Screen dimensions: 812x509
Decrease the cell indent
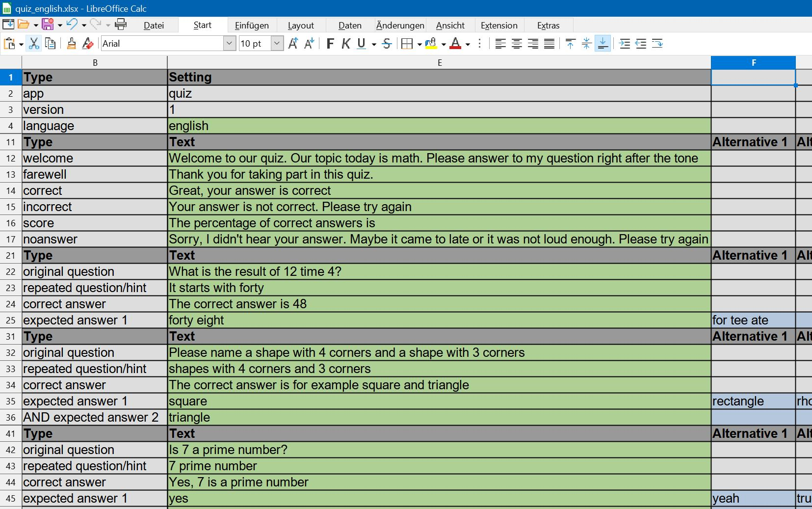click(641, 44)
